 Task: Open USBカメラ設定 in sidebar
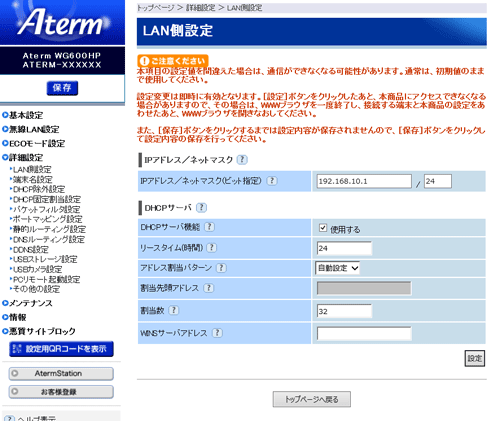point(37,269)
